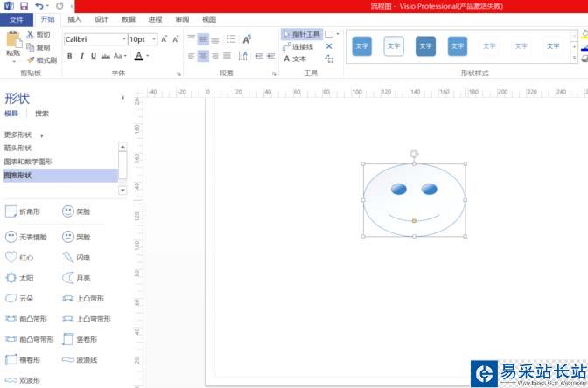This screenshot has height=388, width=588.
Task: Open the font color dropdown arrow
Action: tap(148, 56)
